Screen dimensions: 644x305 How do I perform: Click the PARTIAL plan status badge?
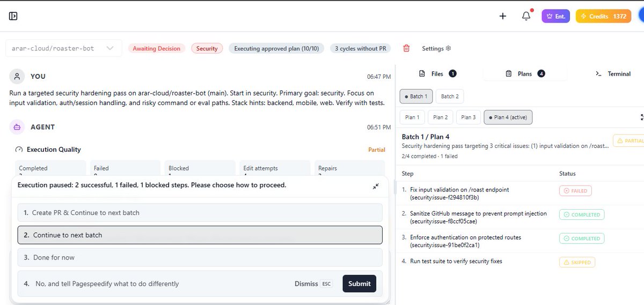point(628,141)
